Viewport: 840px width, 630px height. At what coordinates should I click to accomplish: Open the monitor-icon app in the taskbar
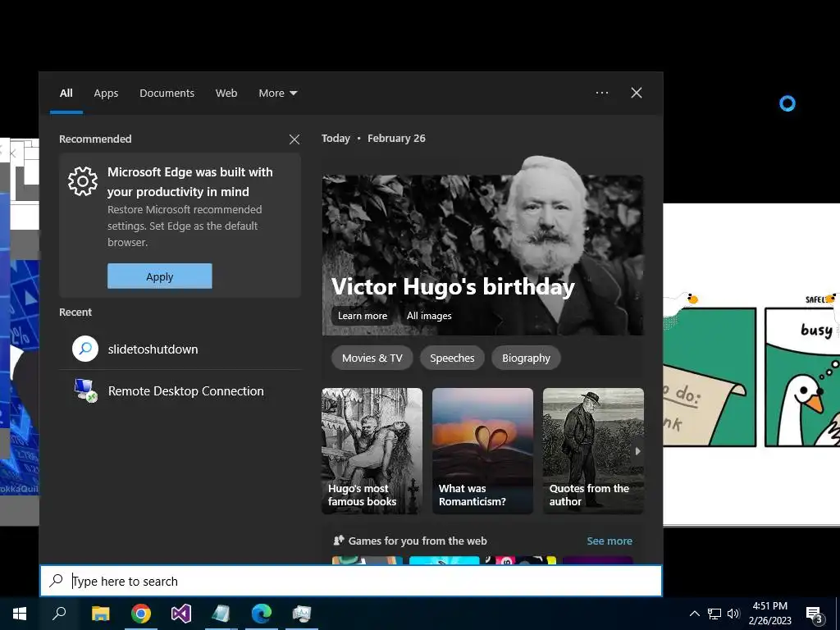(302, 614)
